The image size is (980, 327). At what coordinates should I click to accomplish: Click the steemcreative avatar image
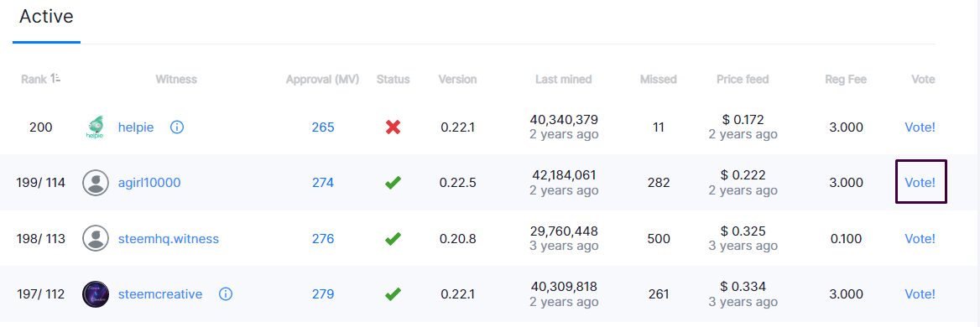tap(96, 294)
